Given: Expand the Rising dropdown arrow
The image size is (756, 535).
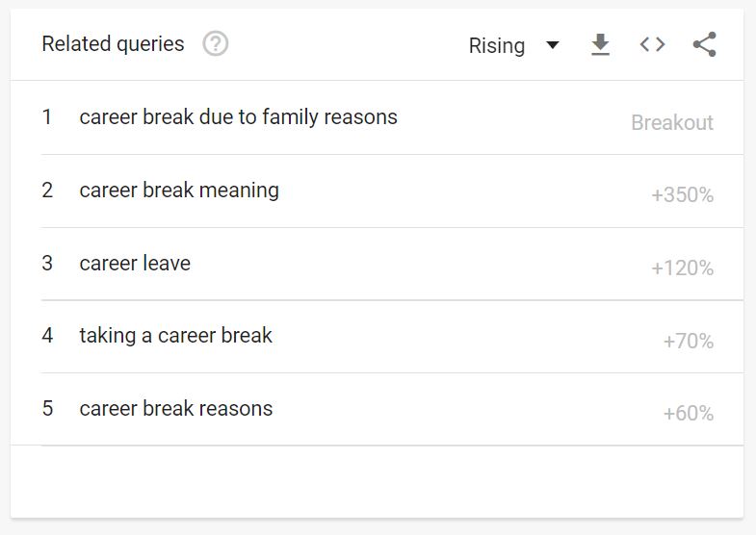Looking at the screenshot, I should click(552, 45).
